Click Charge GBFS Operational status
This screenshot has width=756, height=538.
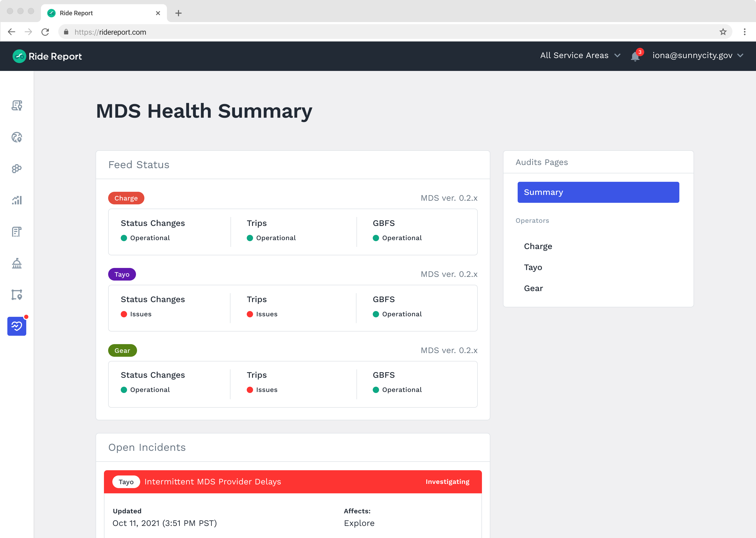pos(397,238)
